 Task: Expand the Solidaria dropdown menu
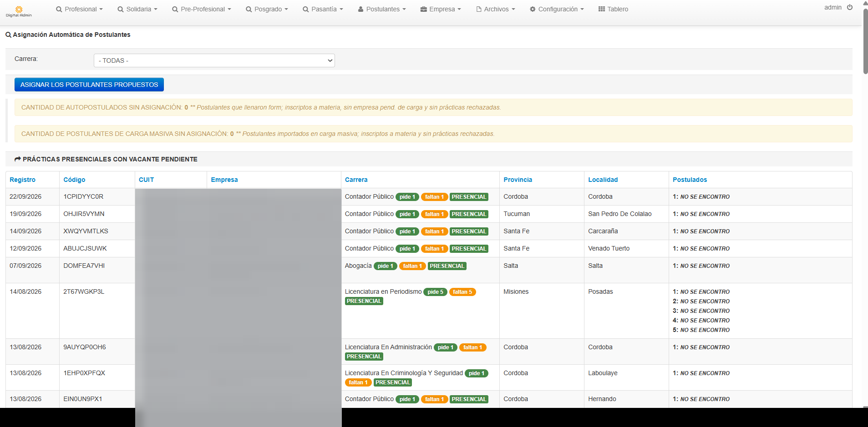coord(137,9)
